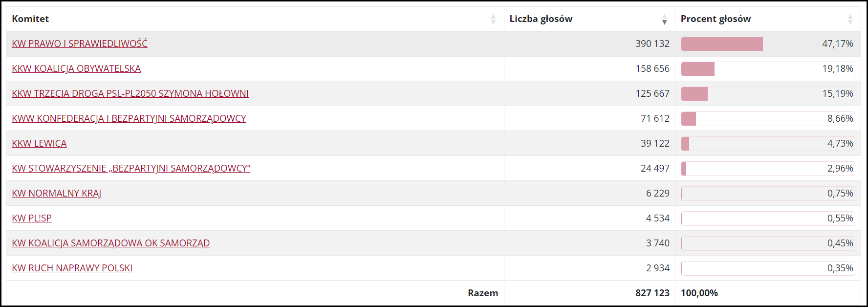Click sort arrows icon in Komitet column
The height and width of the screenshot is (307, 868).
tap(493, 19)
